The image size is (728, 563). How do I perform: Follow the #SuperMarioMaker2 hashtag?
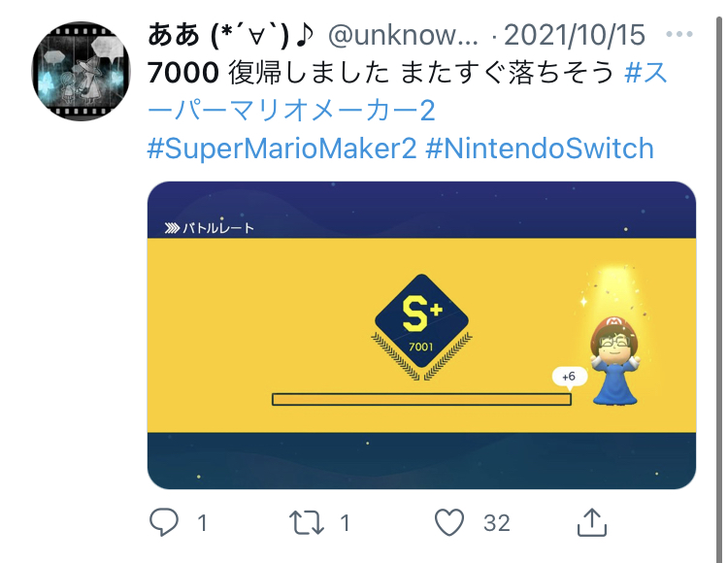point(281,149)
